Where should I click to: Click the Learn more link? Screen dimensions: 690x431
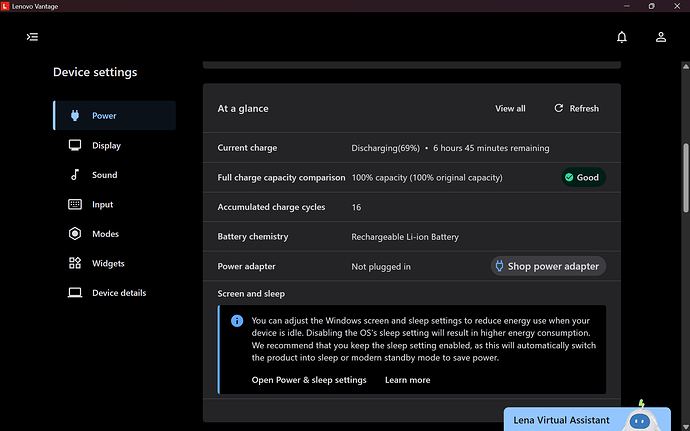tap(407, 380)
